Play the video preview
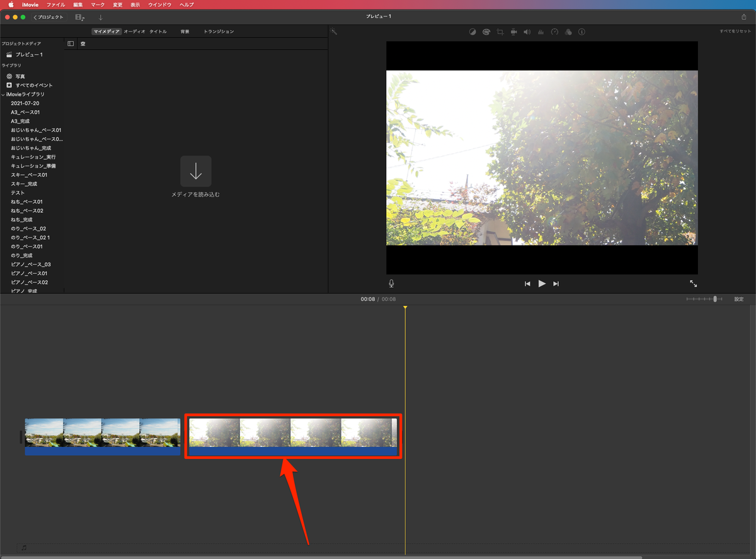 [x=542, y=284]
